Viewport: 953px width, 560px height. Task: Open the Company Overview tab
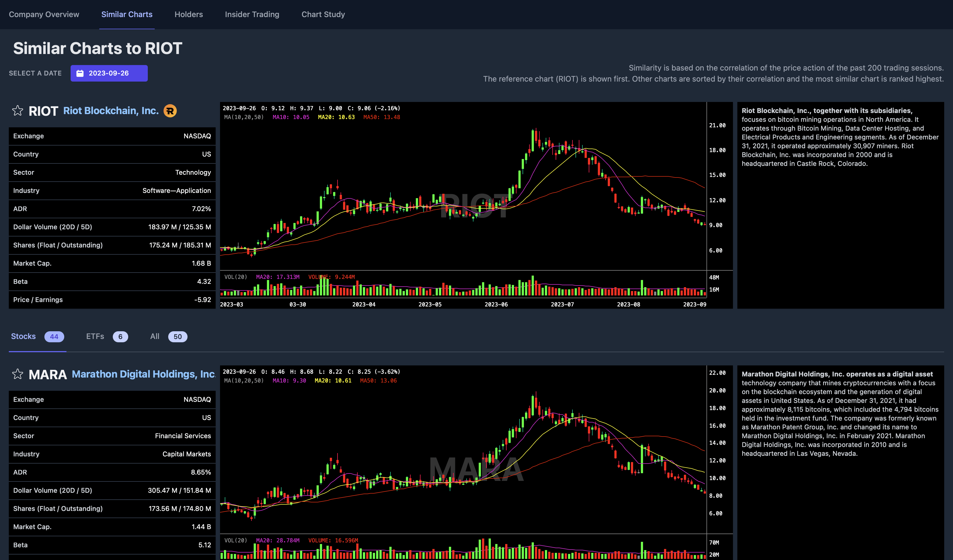(44, 14)
